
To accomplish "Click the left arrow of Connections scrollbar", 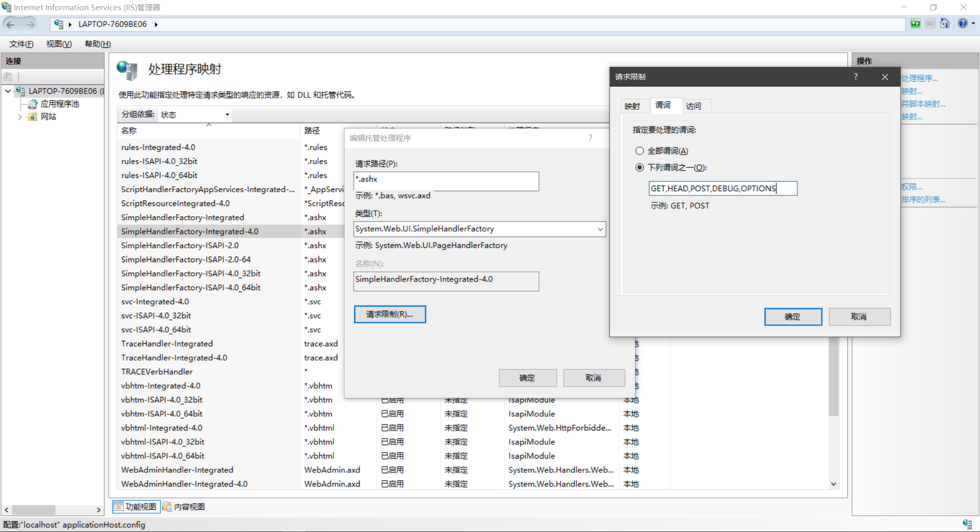I will [6, 510].
